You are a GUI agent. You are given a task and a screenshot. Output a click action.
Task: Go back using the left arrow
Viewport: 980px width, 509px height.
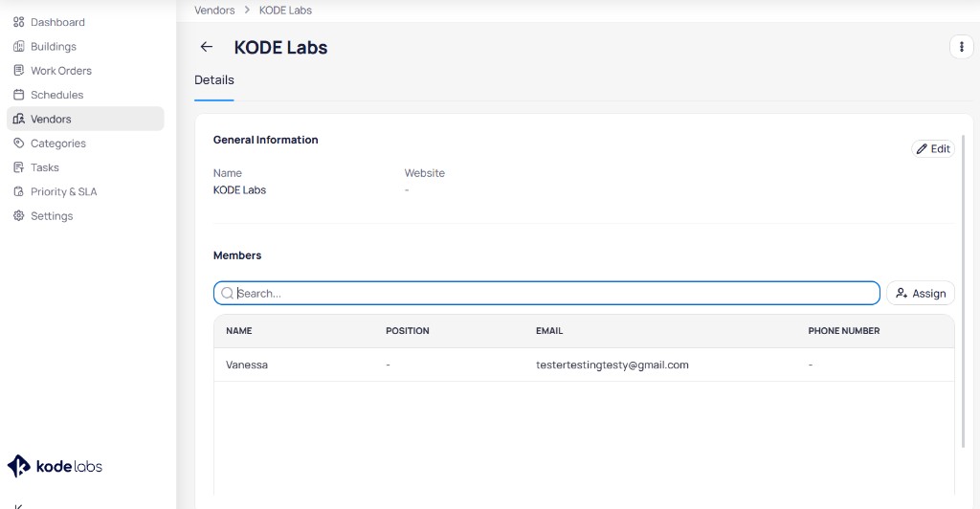pos(207,47)
